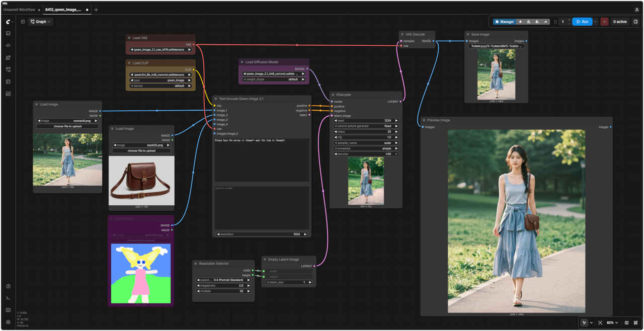The width and height of the screenshot is (644, 331).
Task: Toggle link visibility icon in bottom-right corner
Action: pyautogui.click(x=636, y=322)
